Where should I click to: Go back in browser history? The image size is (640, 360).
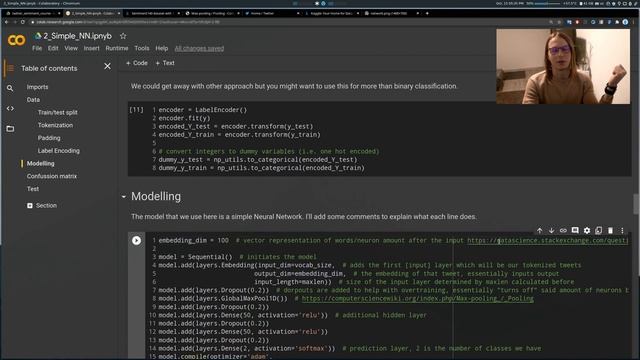6,22
